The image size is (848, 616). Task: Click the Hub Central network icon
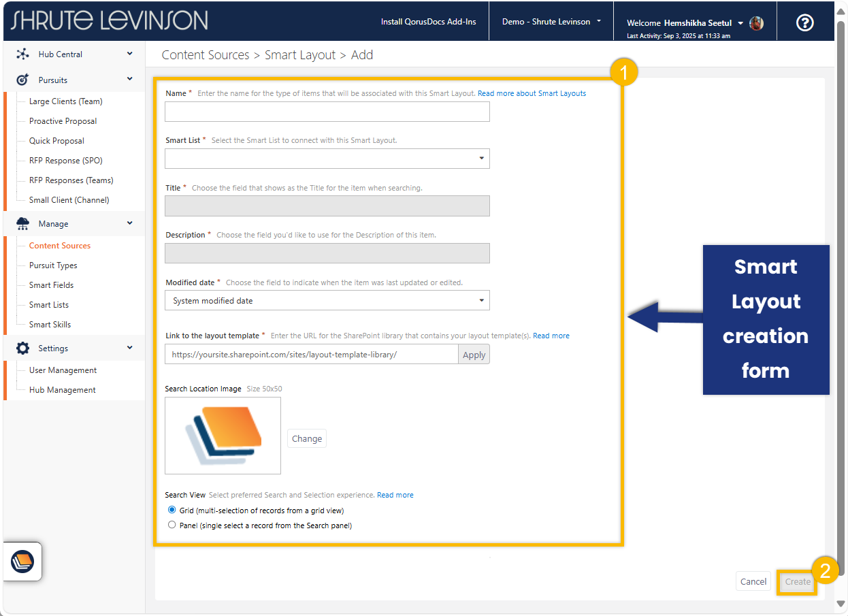tap(22, 54)
